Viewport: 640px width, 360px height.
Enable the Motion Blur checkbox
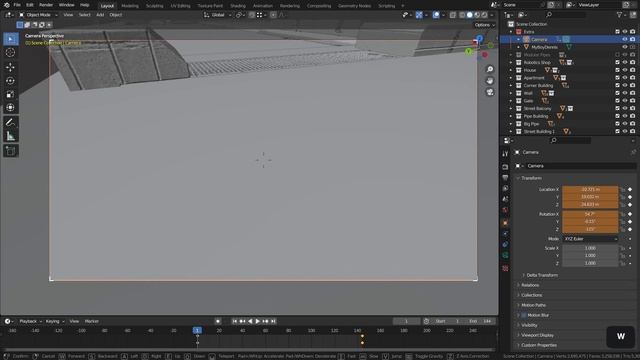(524, 315)
